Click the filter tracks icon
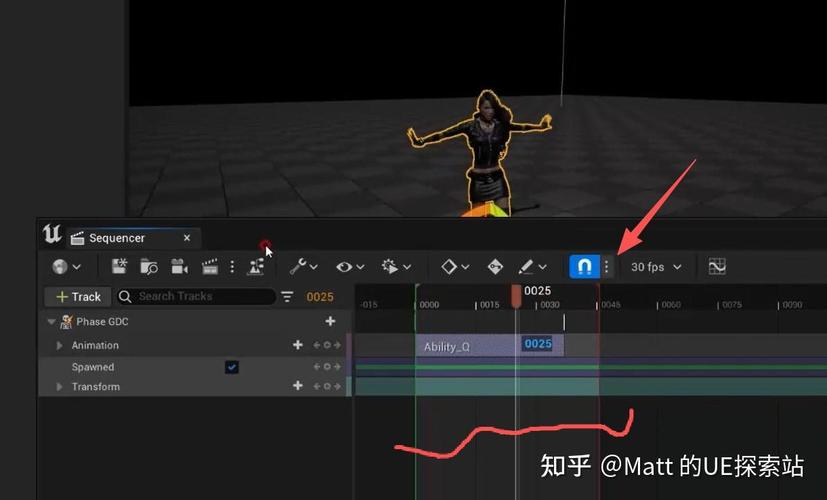Viewport: 827px width, 500px height. pos(287,297)
